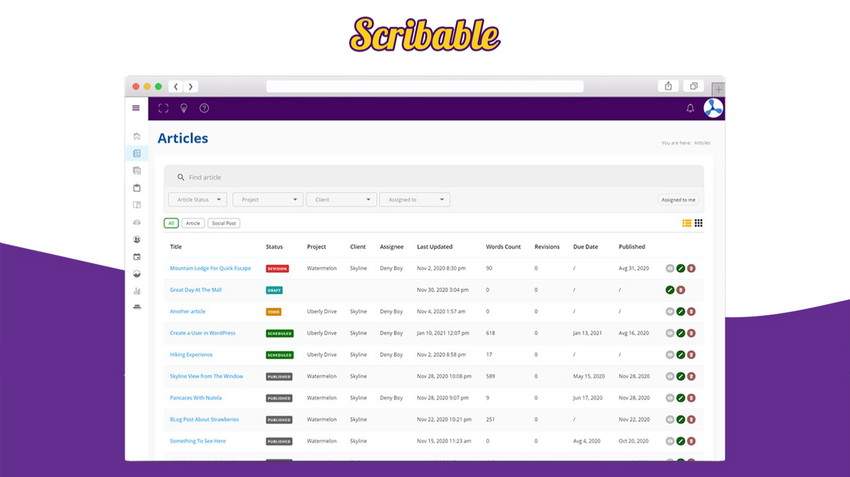Click the REVISION status badge
This screenshot has width=850, height=477.
[277, 268]
